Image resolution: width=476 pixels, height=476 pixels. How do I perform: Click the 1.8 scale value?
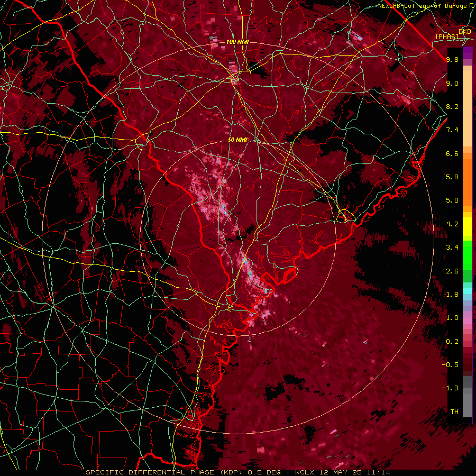[452, 295]
